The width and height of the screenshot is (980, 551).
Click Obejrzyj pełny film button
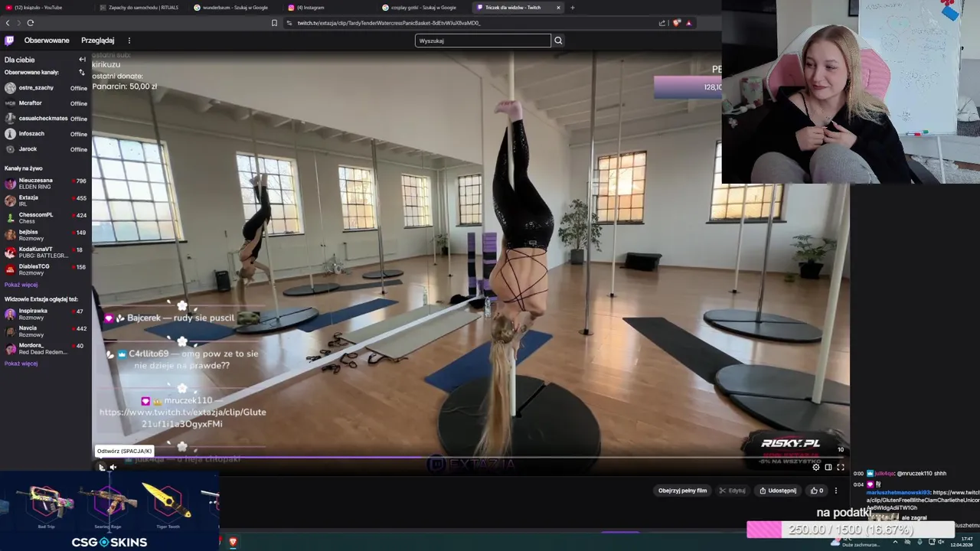(x=682, y=491)
